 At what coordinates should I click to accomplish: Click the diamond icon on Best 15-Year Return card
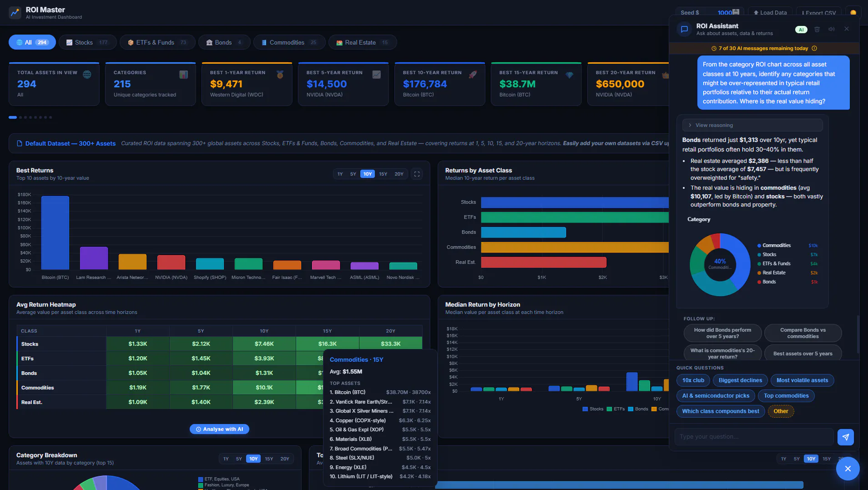(570, 75)
